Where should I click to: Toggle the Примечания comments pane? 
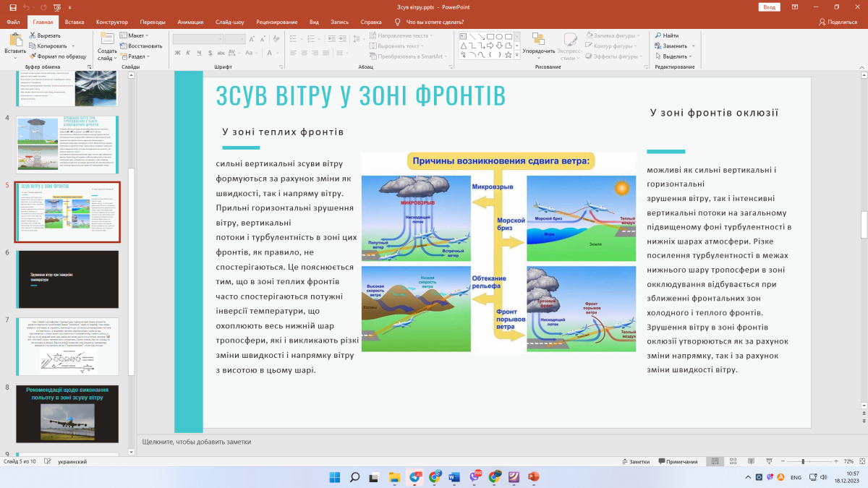[x=677, y=461]
